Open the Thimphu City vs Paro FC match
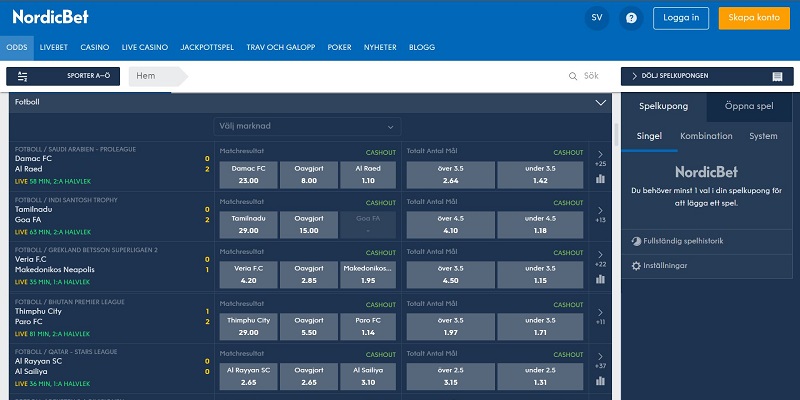The height and width of the screenshot is (400, 800). 112,319
